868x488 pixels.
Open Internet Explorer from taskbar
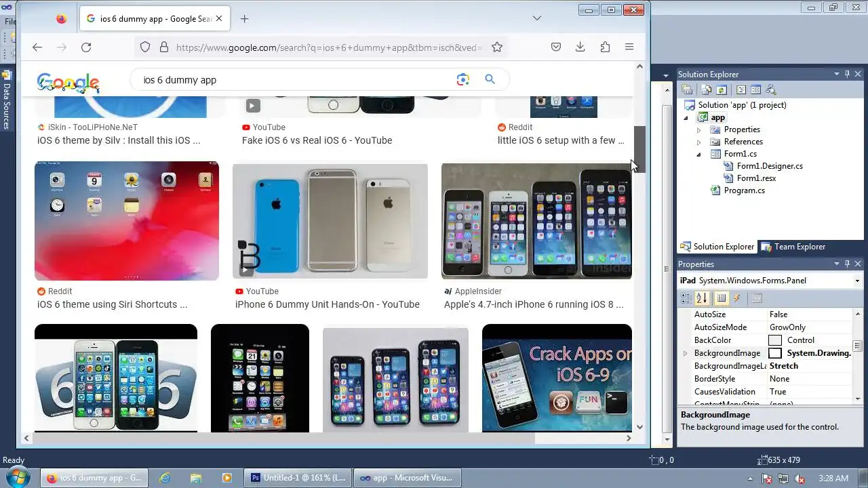click(x=165, y=478)
